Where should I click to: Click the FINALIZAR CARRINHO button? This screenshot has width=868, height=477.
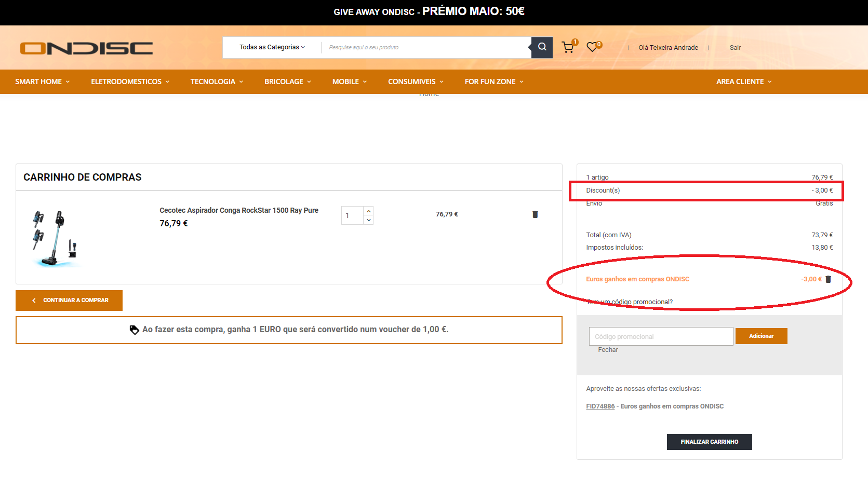point(709,442)
